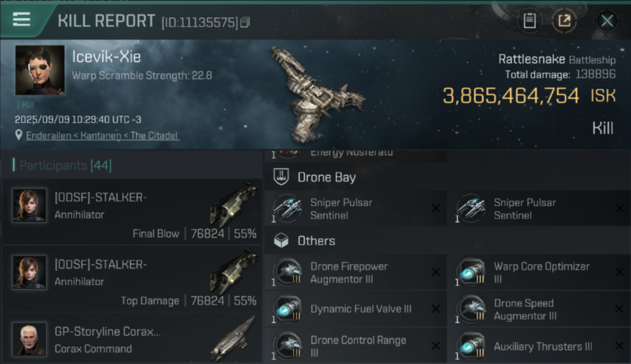Open the Final Blow STALKER participant entry
Screen dimensions: 631x364
tap(131, 212)
